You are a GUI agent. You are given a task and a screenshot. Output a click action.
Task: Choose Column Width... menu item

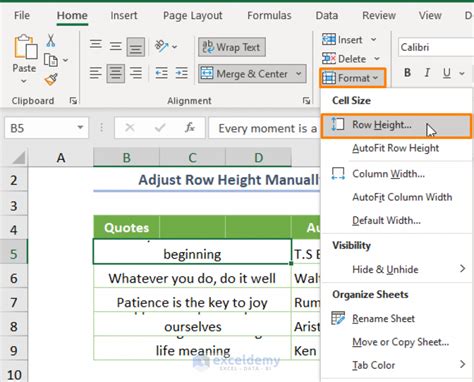point(388,174)
